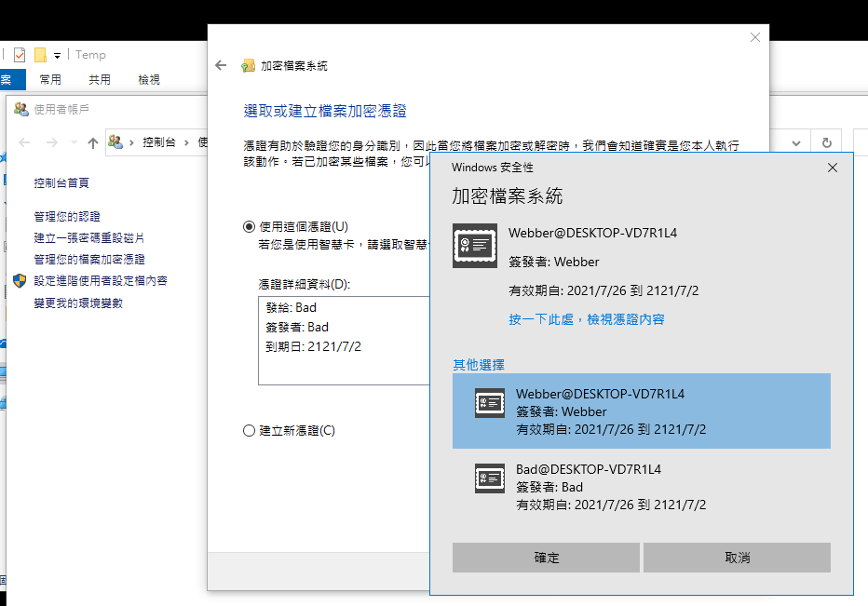
Task: Click the up arrow in the 使用者帳戶 window
Action: pos(92,142)
